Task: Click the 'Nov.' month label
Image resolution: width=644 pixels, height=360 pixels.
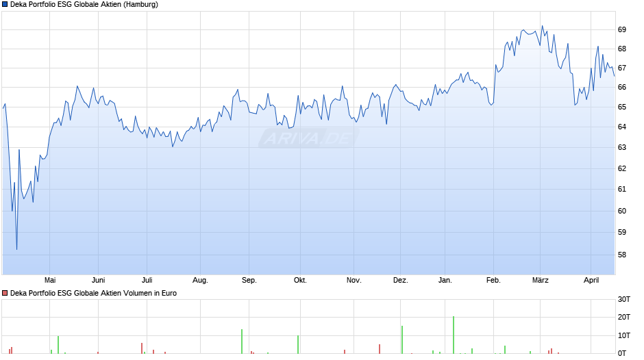Action: tap(354, 280)
